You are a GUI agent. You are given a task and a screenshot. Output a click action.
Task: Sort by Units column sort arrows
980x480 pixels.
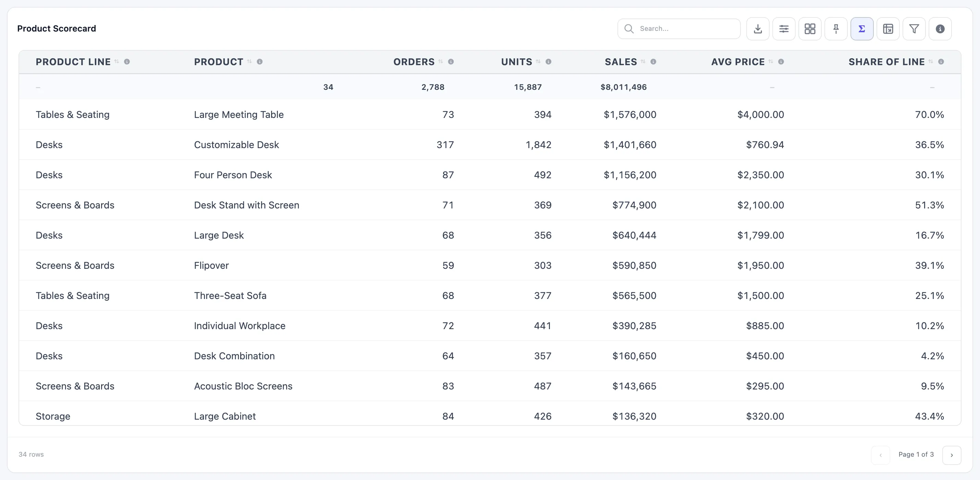tap(538, 62)
